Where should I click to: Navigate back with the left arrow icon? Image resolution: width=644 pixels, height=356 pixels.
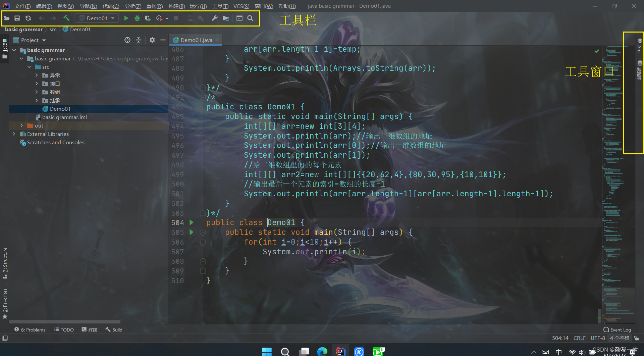(42, 18)
